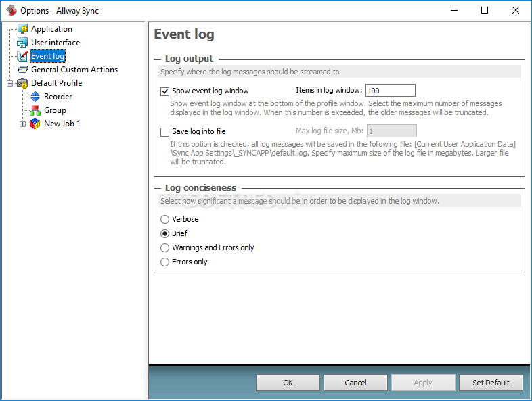Screen dimensions: 532x401
Task: Click 'Select how significant a message' hint
Action: click(x=300, y=201)
